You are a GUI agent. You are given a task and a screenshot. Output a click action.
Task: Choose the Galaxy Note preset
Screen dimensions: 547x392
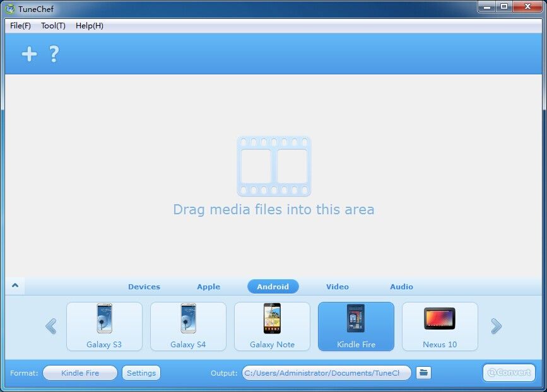[x=272, y=326]
